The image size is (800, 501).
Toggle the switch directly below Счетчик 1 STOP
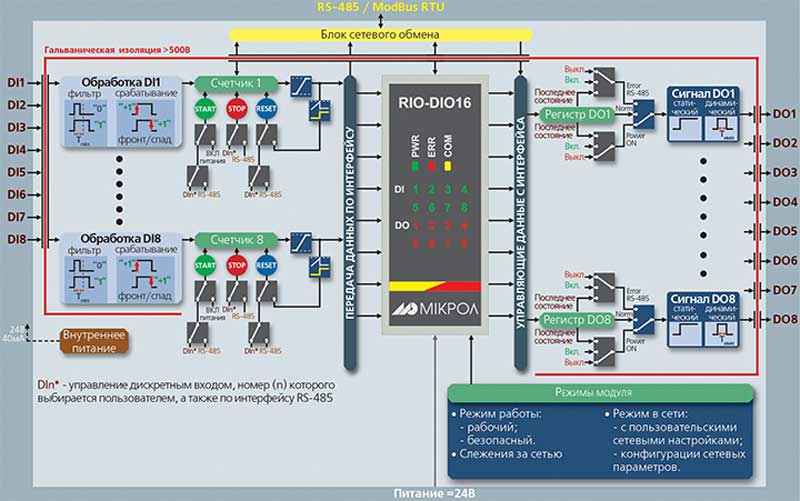(237, 136)
